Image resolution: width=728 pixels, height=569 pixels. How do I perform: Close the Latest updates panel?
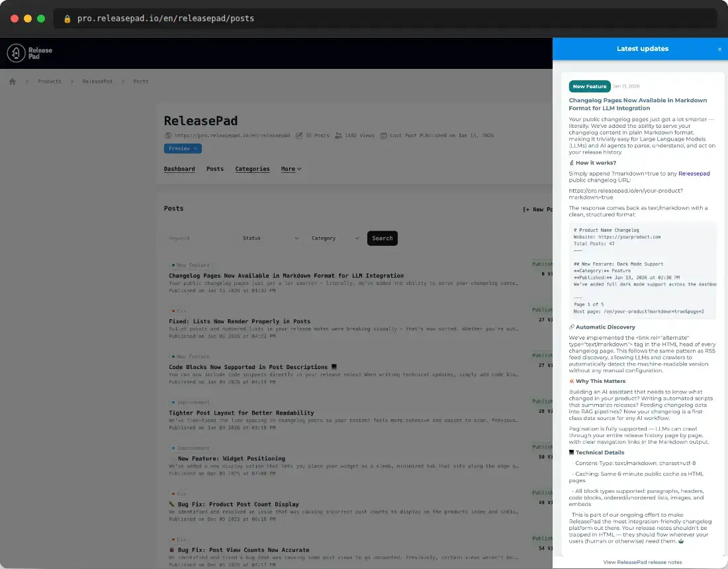(719, 49)
